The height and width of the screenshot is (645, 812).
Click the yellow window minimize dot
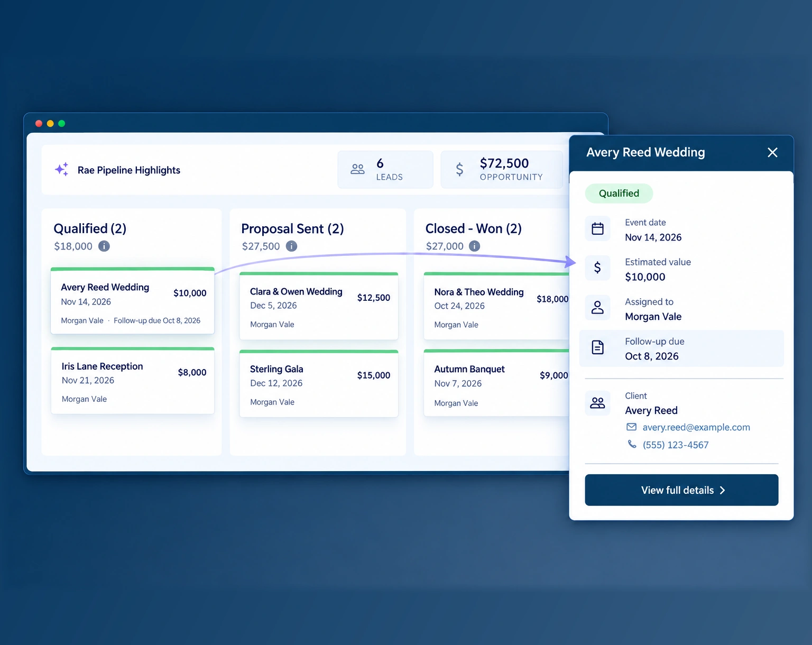coord(50,123)
